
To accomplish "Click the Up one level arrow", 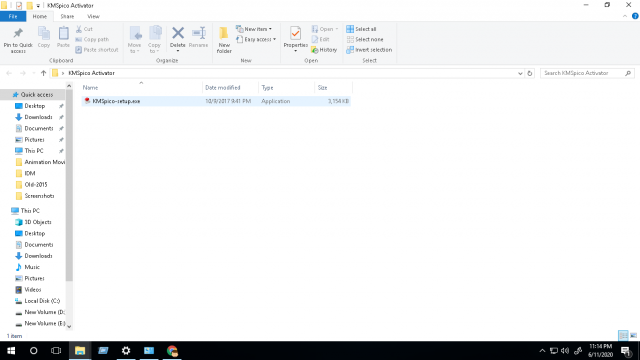I will (43, 73).
